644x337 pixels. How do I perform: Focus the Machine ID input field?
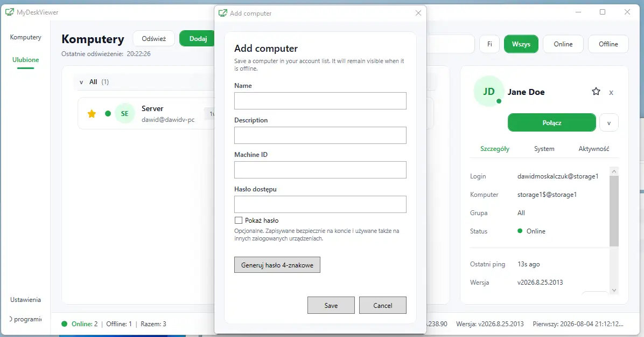[320, 170]
